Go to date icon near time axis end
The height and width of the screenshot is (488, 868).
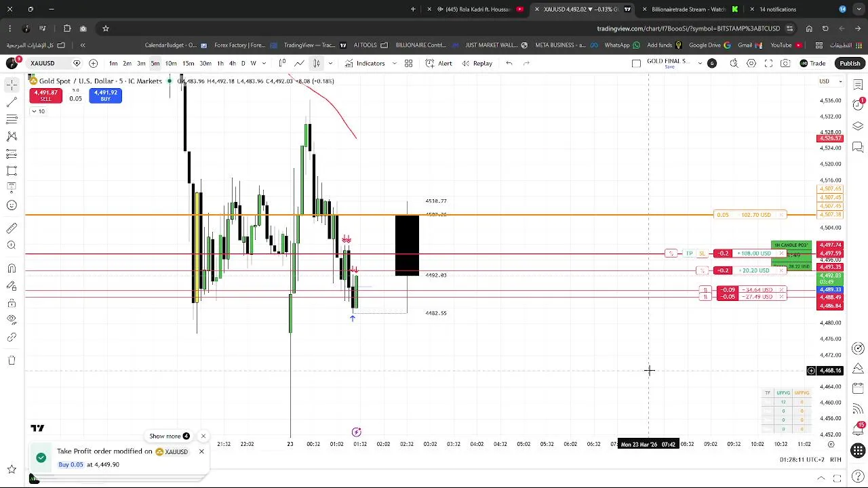pyautogui.click(x=831, y=445)
